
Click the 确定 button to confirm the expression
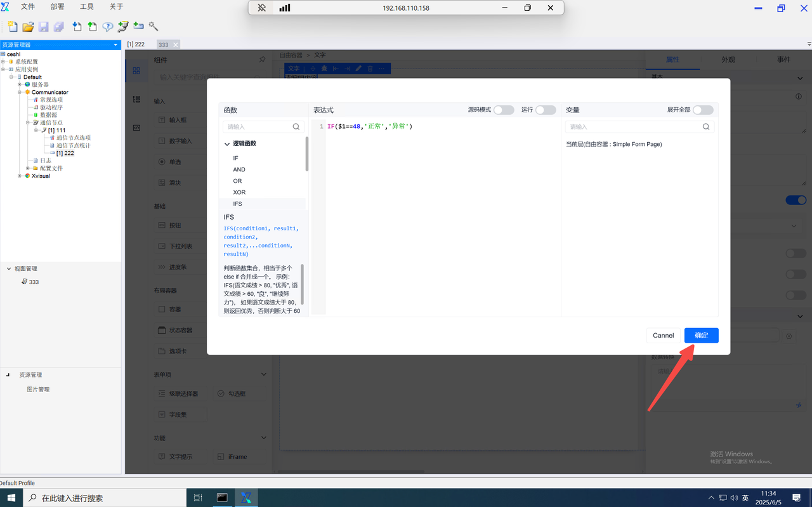(x=702, y=335)
